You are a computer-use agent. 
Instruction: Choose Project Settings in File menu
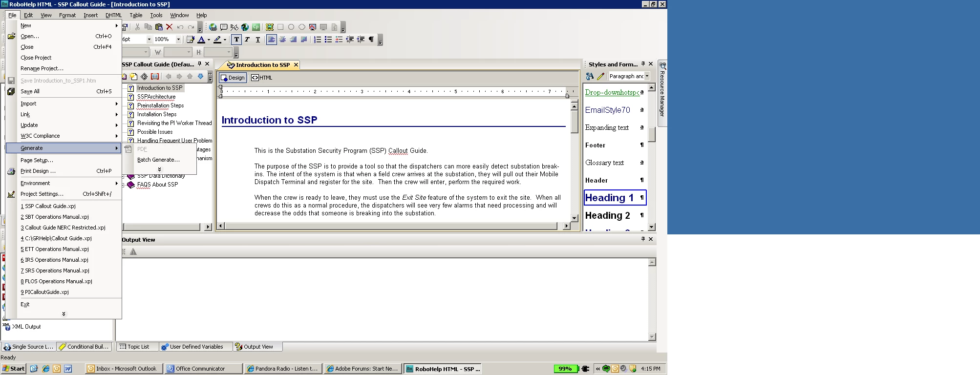64,194
